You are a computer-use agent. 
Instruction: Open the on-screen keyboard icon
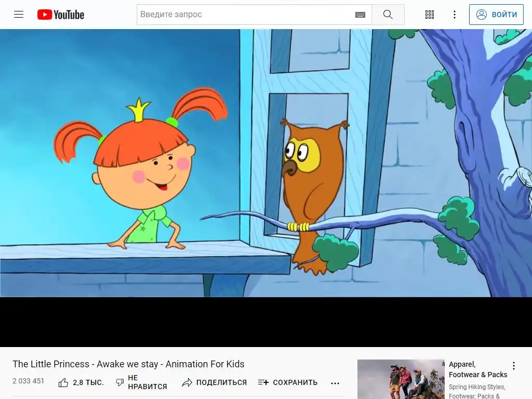tap(361, 15)
